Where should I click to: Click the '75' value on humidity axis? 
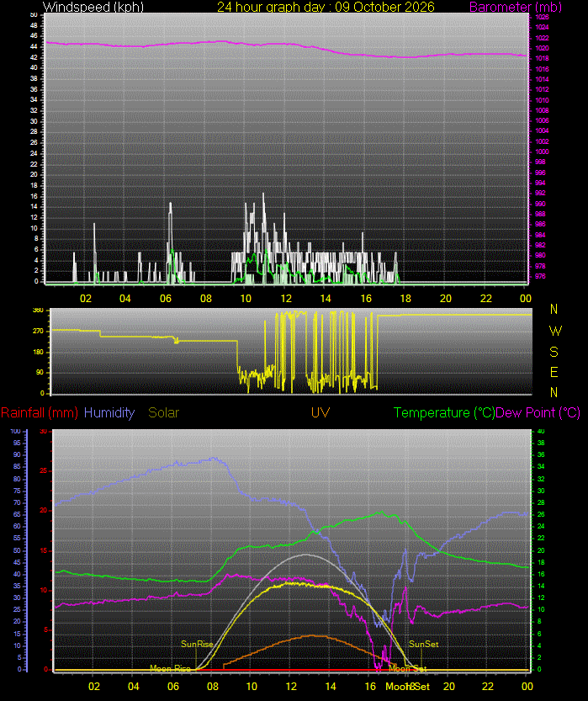(17, 491)
